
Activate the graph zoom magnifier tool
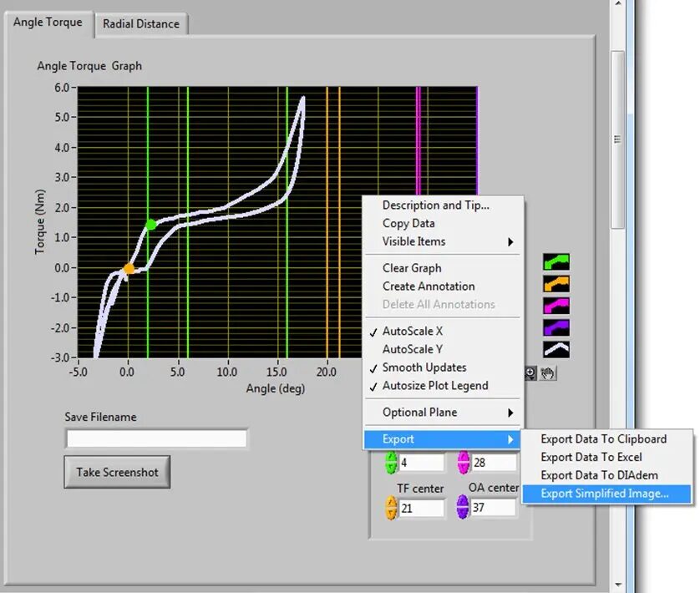coord(530,371)
